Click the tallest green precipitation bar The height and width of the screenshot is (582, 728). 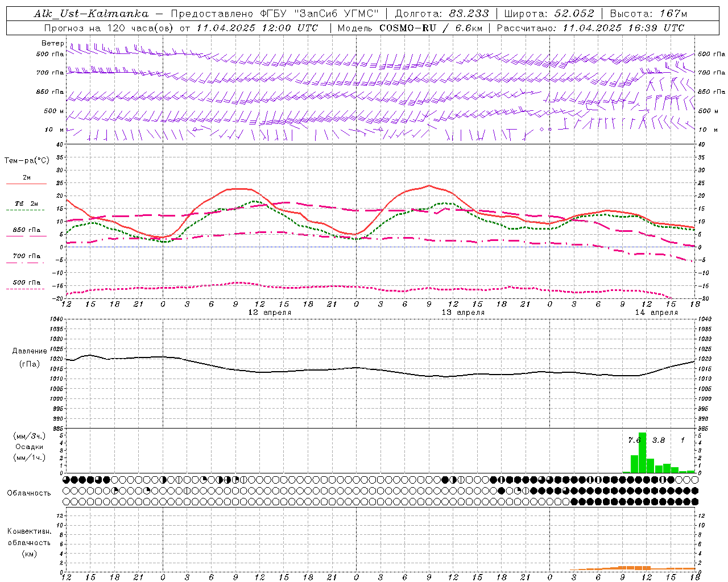point(643,453)
